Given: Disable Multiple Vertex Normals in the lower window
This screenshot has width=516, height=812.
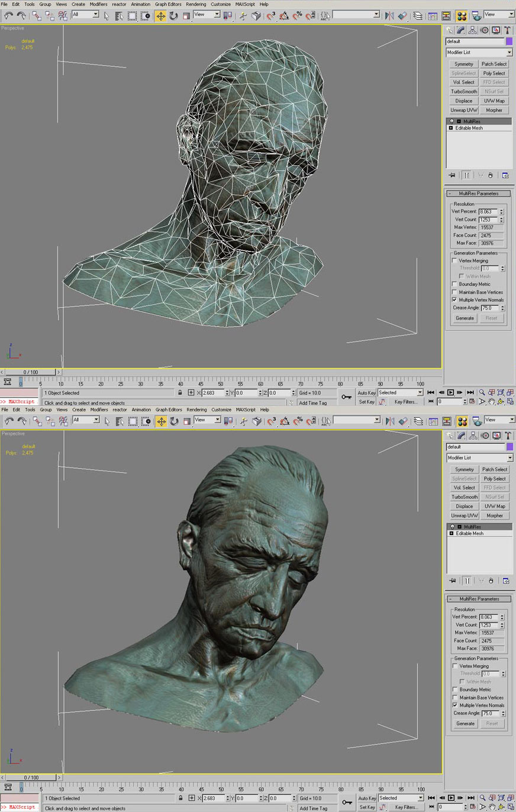Looking at the screenshot, I should point(454,705).
